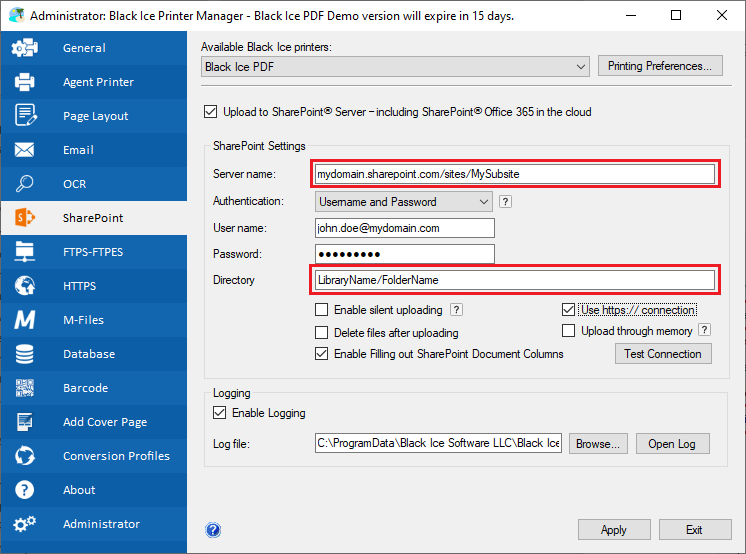The width and height of the screenshot is (746, 554).
Task: Toggle Delete files after uploading
Action: point(322,332)
